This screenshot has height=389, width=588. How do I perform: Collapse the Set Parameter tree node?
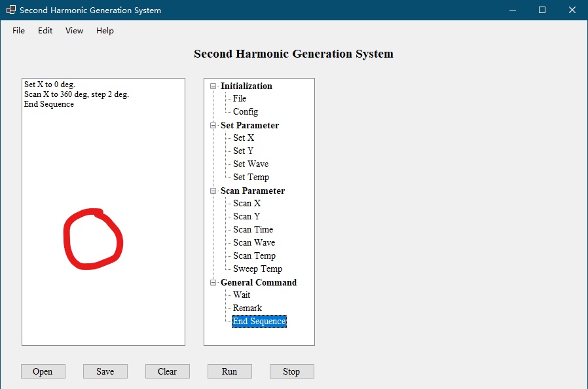pyautogui.click(x=213, y=125)
